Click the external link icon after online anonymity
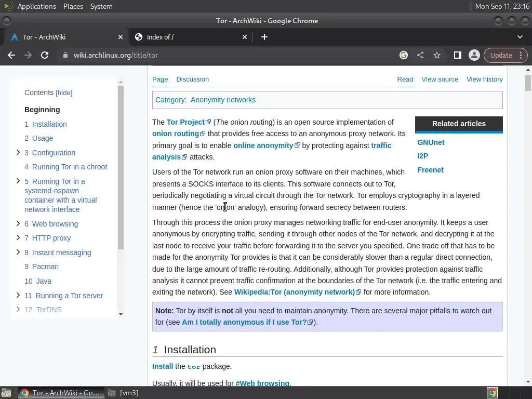 [x=297, y=145]
